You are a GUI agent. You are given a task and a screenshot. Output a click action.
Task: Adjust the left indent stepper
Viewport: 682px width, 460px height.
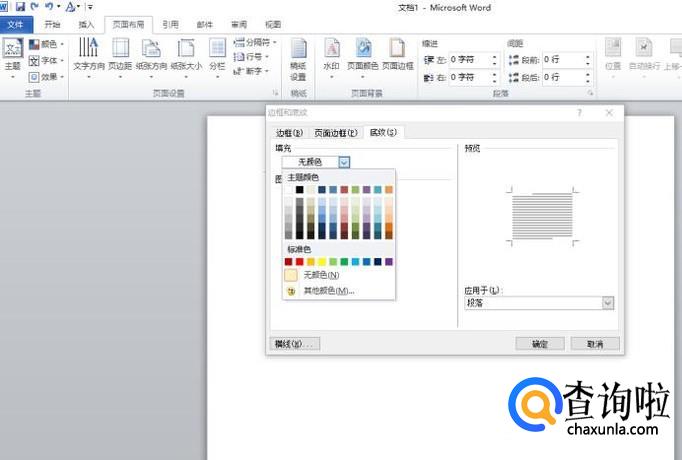tap(495, 60)
